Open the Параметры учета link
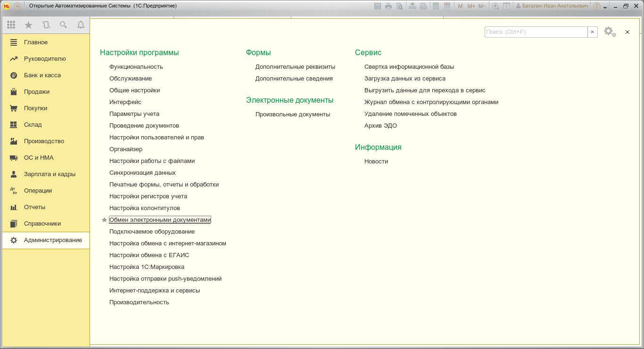644x349 pixels. [x=134, y=114]
